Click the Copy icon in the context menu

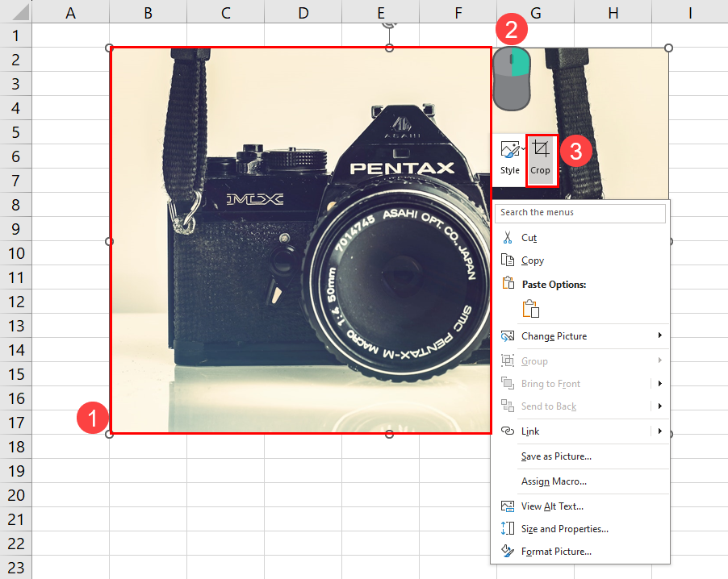coord(508,260)
